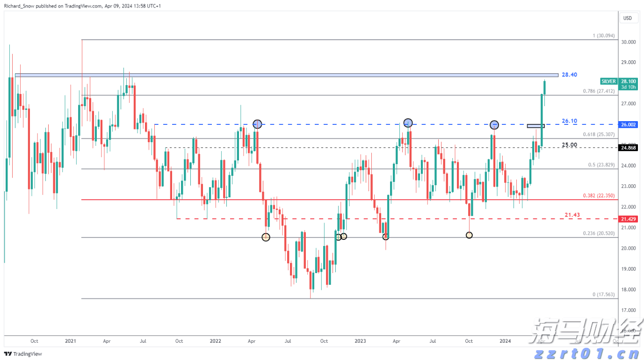The height and width of the screenshot is (361, 644).
Task: Click the blue circle marker at the December 2023 high
Action: click(x=494, y=125)
